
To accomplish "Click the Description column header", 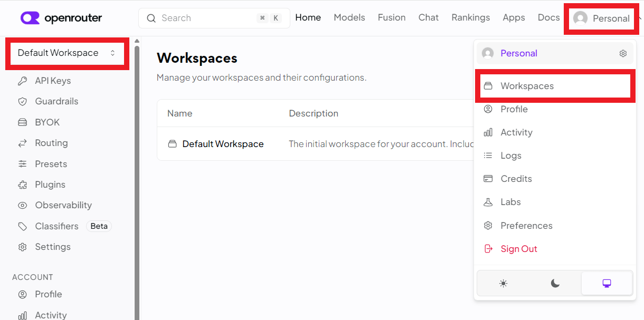I will 314,113.
